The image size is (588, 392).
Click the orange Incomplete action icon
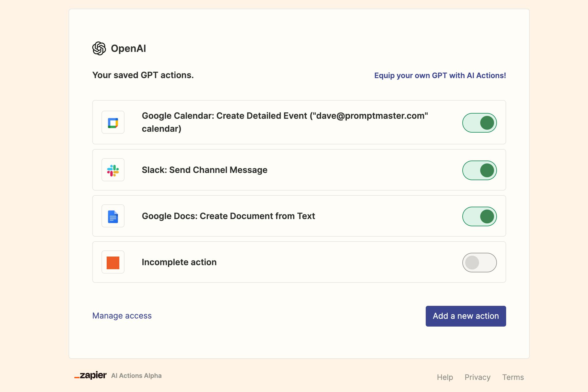click(x=113, y=262)
